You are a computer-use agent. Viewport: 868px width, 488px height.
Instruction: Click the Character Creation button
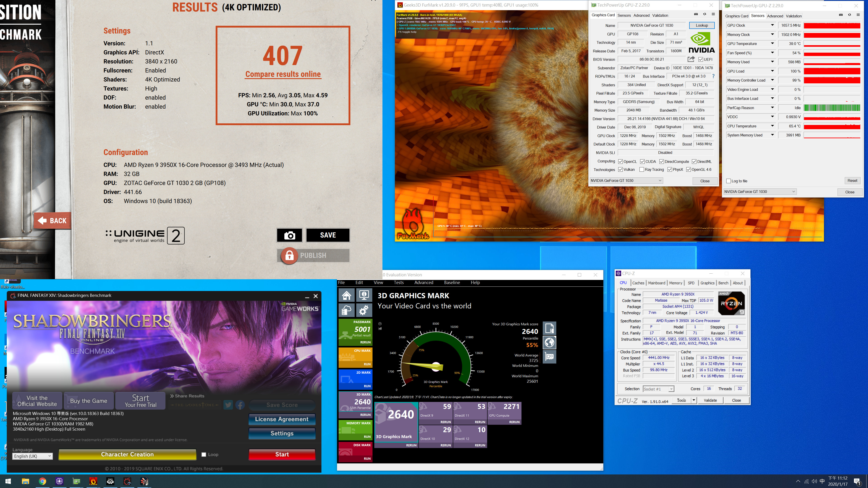pos(127,454)
